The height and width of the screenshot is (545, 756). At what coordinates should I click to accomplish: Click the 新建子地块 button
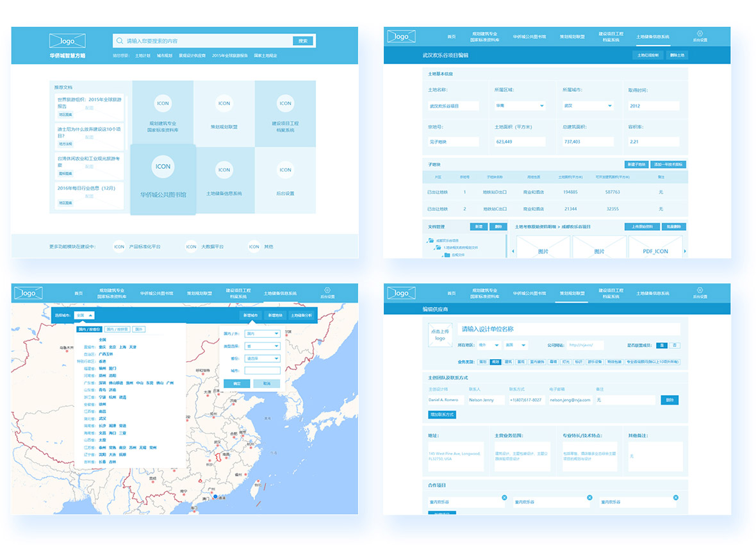(636, 165)
